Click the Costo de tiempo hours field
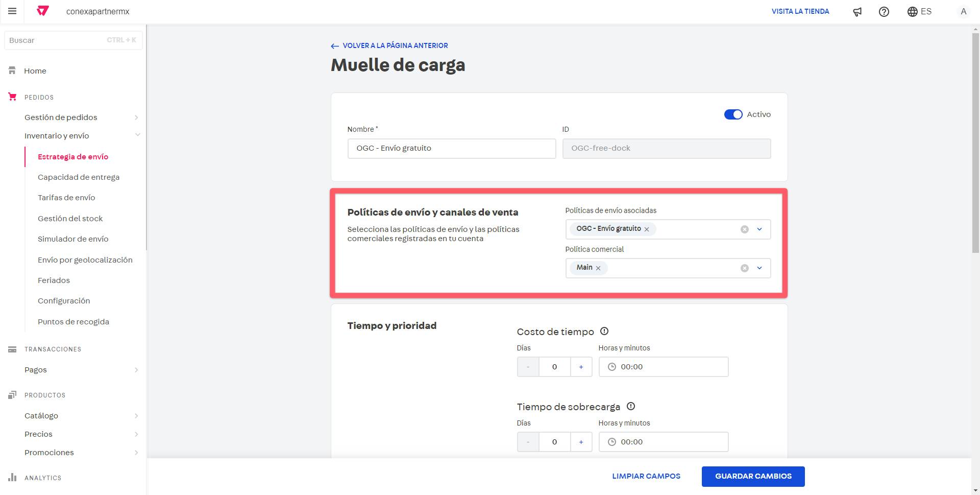Screen dimensions: 980x495 664,367
